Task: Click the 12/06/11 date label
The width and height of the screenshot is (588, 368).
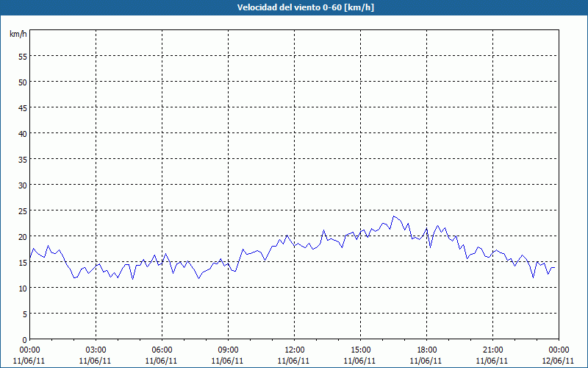Action: pos(559,361)
